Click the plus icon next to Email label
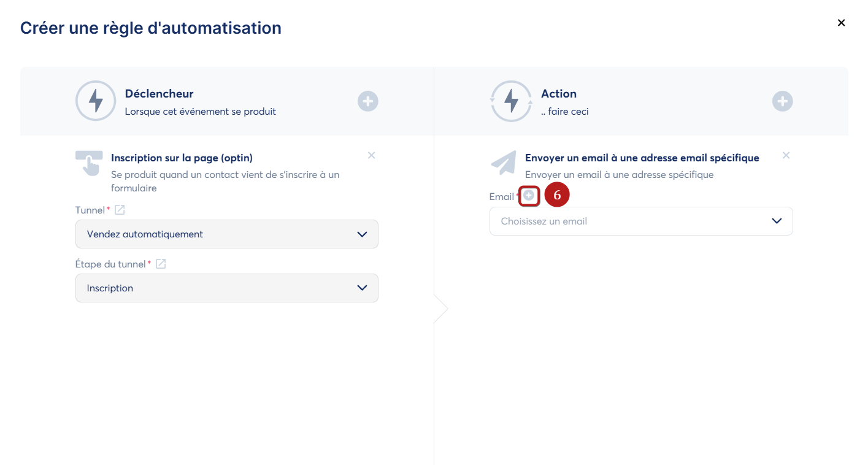868x465 pixels. tap(529, 196)
